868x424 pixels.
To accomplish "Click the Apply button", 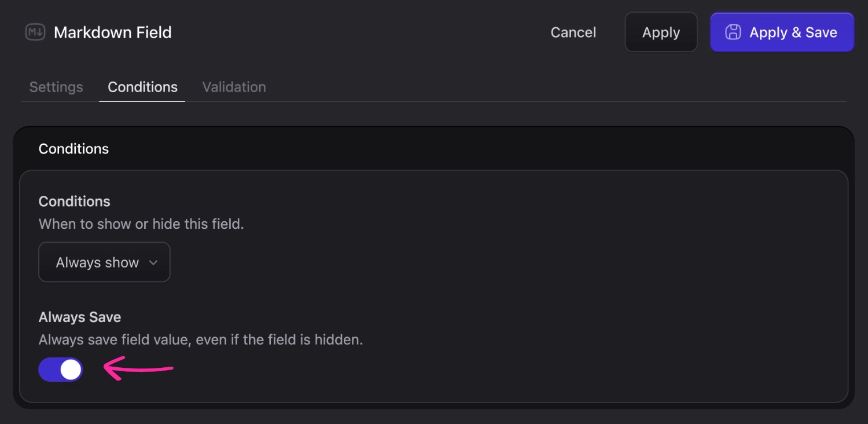I will (661, 32).
